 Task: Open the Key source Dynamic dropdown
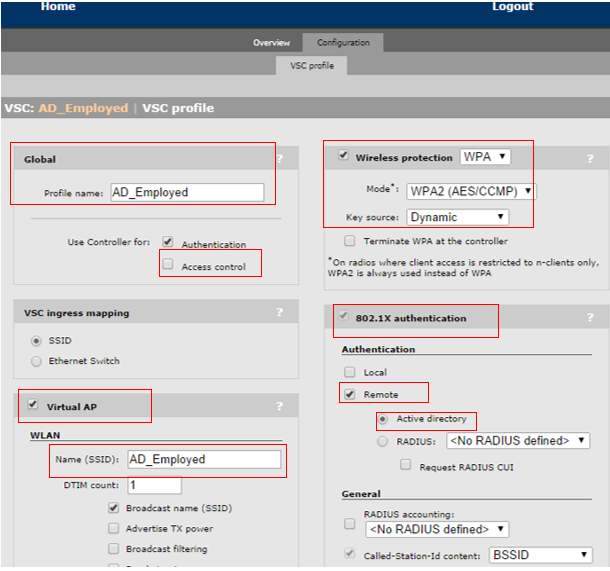(x=458, y=217)
